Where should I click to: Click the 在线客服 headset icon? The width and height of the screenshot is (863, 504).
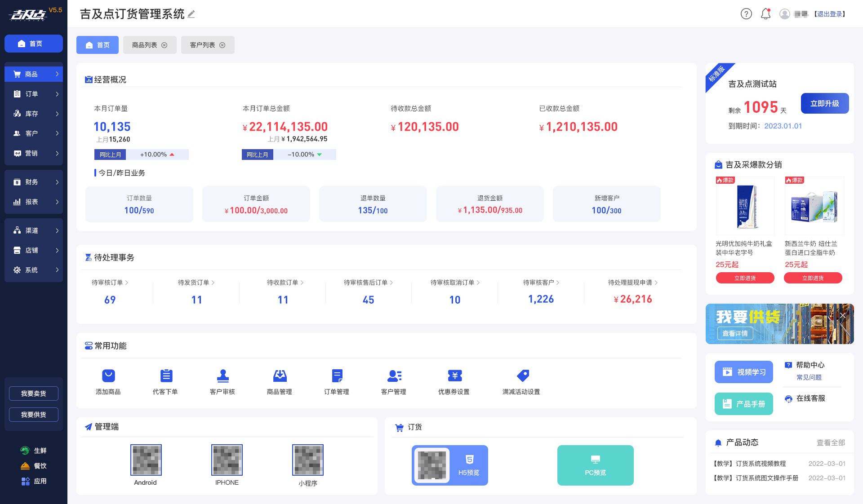pos(788,398)
